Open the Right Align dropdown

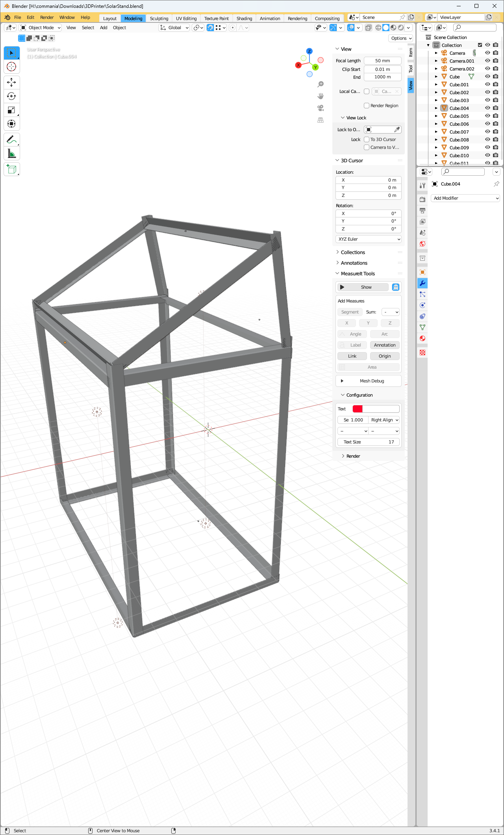[x=385, y=420]
